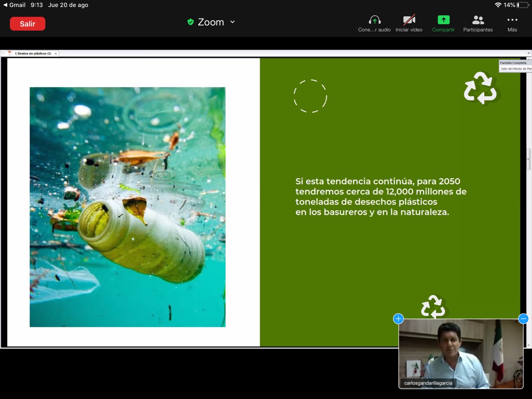Open the Participantes list

tap(478, 23)
